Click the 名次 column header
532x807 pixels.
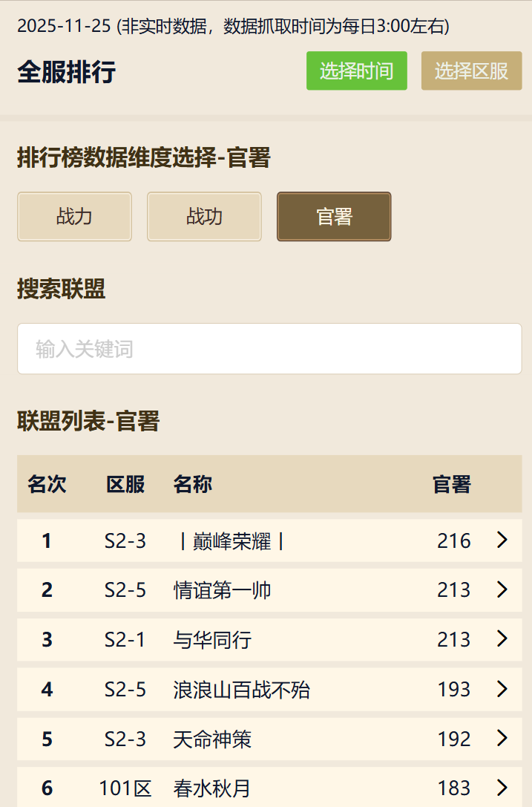point(47,485)
